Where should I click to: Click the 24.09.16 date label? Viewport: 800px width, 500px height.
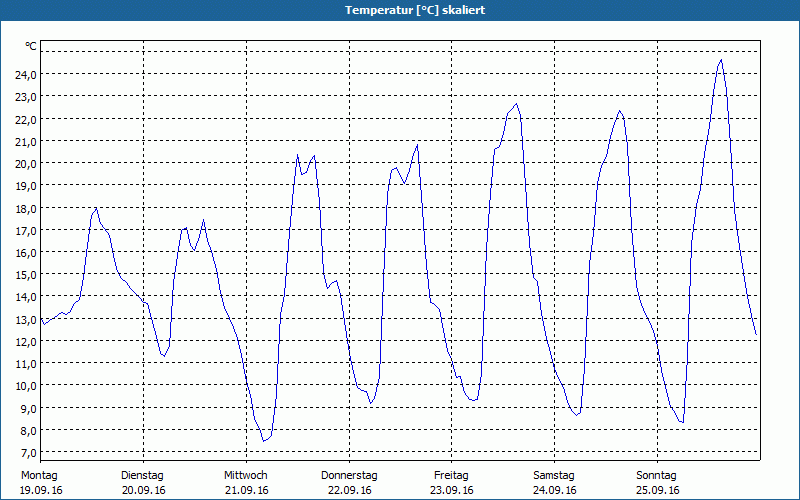(555, 490)
